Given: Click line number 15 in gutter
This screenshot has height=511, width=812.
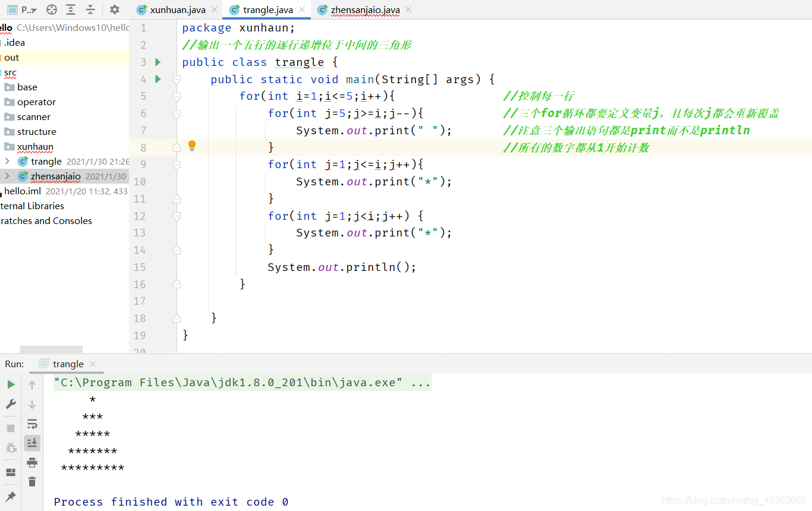Looking at the screenshot, I should click(x=139, y=267).
